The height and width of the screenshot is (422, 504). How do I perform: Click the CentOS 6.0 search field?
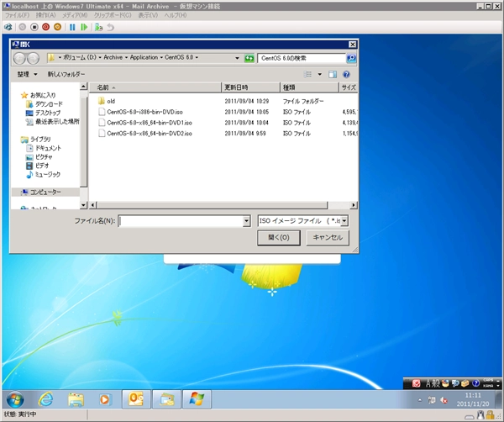pyautogui.click(x=302, y=58)
